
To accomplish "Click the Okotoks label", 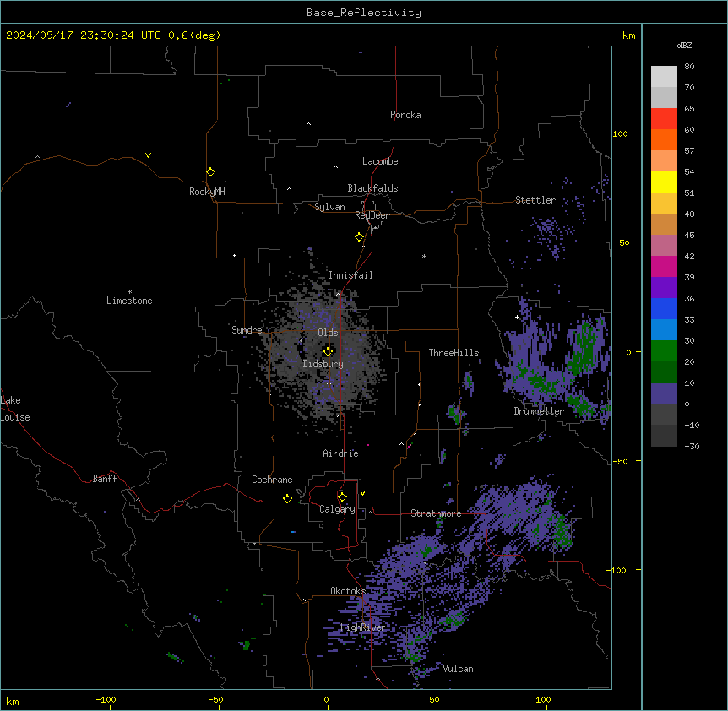I will click(348, 591).
